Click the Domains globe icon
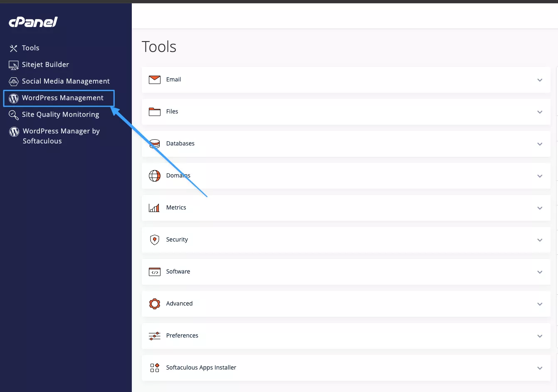The width and height of the screenshot is (558, 392). (154, 175)
